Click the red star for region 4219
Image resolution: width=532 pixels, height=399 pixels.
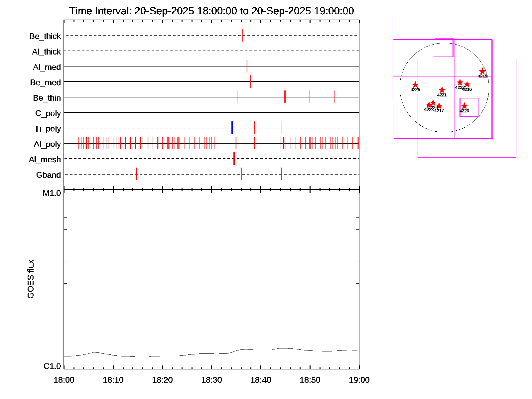(x=482, y=71)
